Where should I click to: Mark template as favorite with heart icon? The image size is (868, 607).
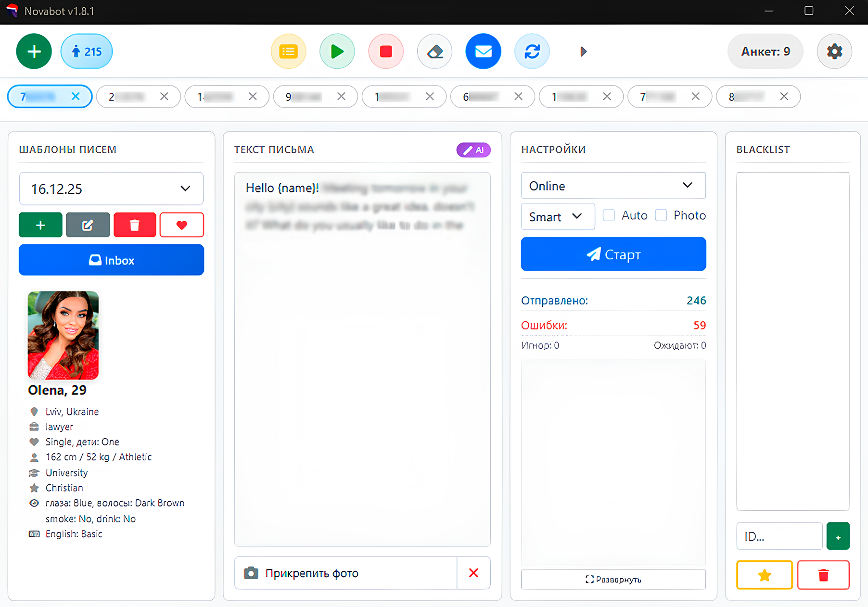coord(181,225)
